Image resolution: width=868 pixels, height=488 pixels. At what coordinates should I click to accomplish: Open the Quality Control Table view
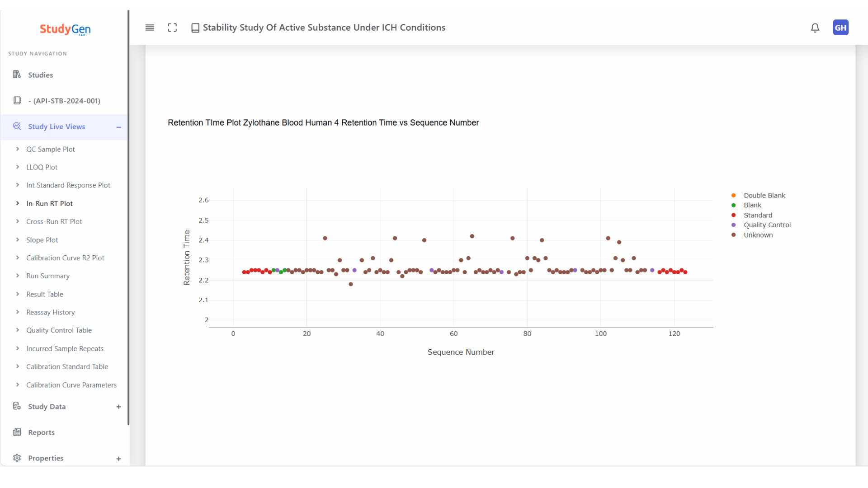(x=59, y=330)
